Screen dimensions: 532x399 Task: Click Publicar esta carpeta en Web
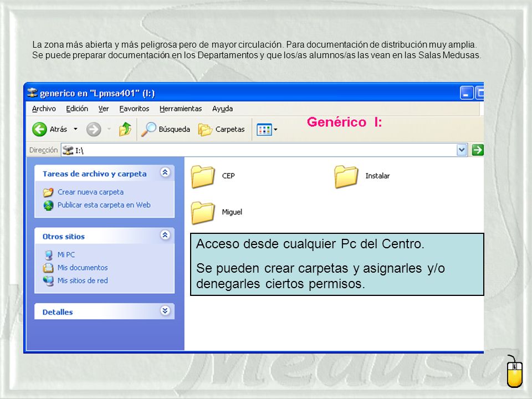104,205
